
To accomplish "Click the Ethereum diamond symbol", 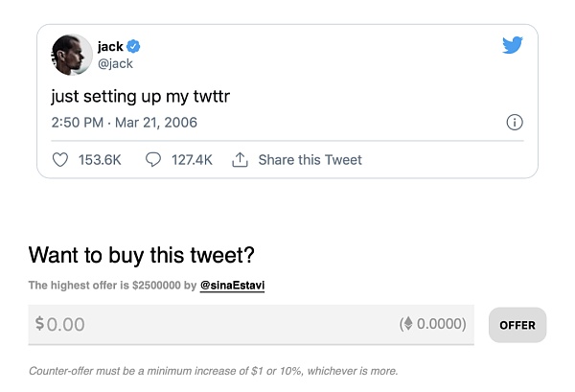I will (x=406, y=324).
